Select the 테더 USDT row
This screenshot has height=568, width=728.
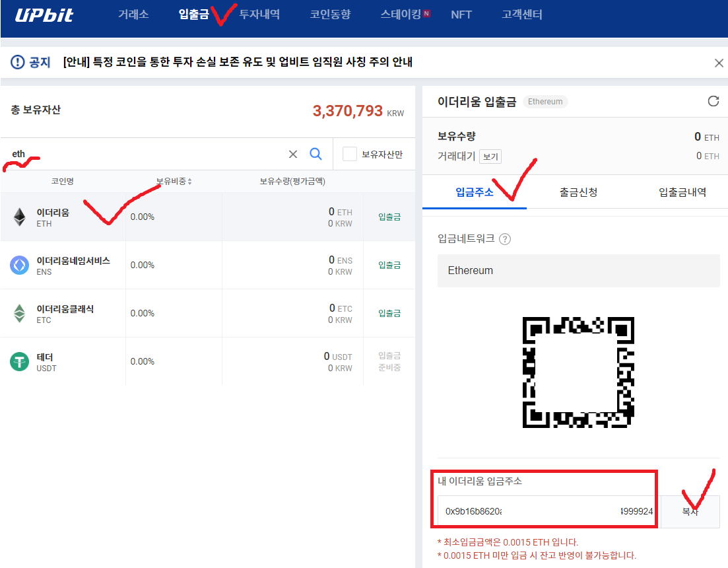pos(208,361)
